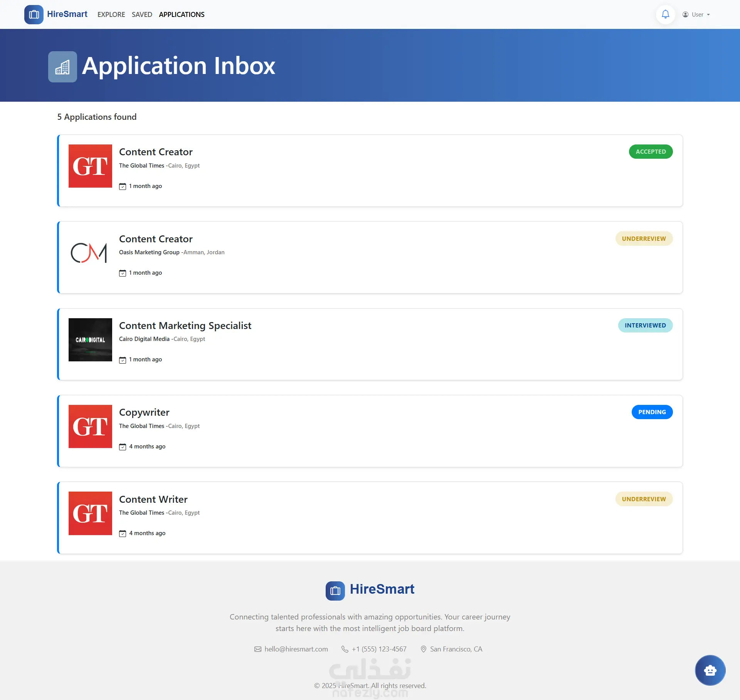Click the notification bell icon
Image resolution: width=740 pixels, height=700 pixels.
pyautogui.click(x=665, y=15)
